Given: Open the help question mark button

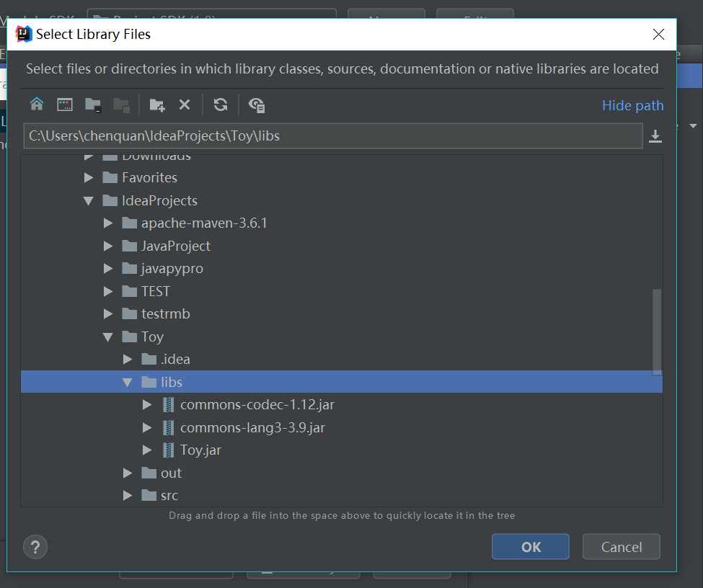Looking at the screenshot, I should click(35, 547).
